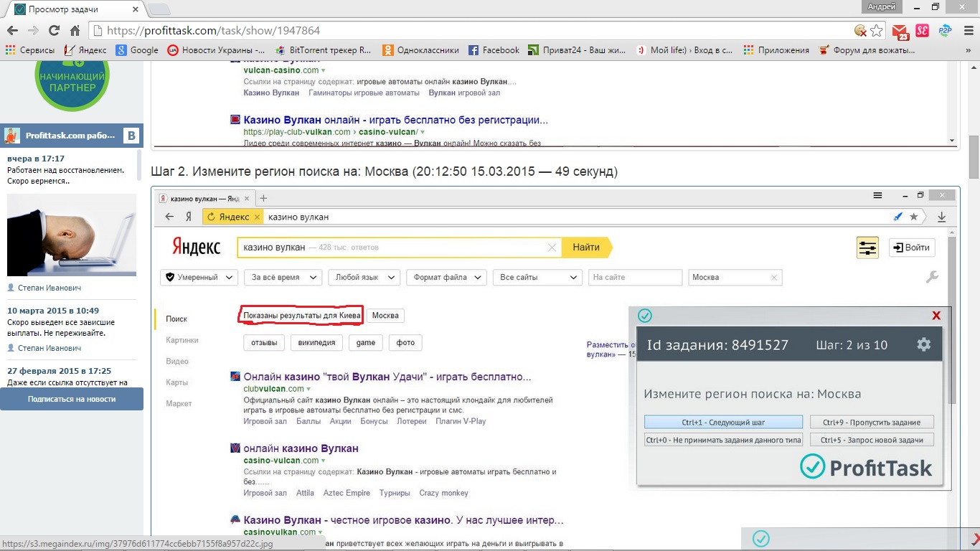Click the green check icon at bottom right

(x=761, y=538)
